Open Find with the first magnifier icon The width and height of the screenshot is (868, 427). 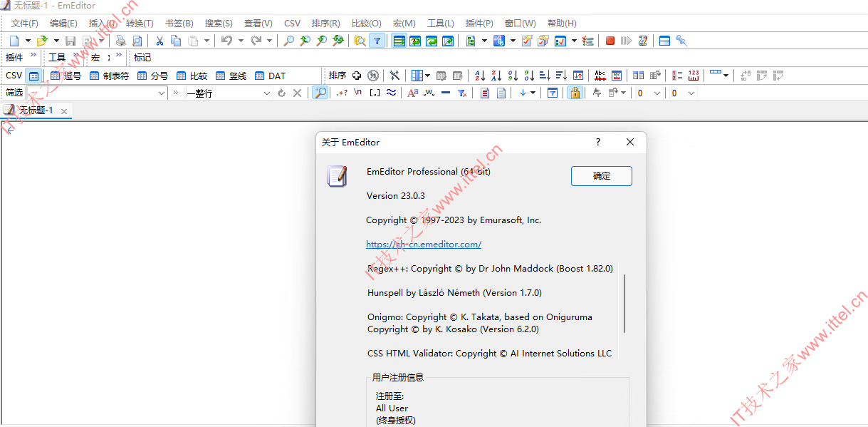[288, 41]
